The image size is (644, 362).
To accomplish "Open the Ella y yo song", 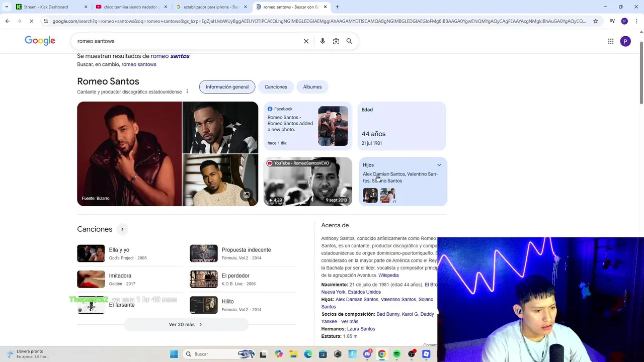I will tap(130, 253).
